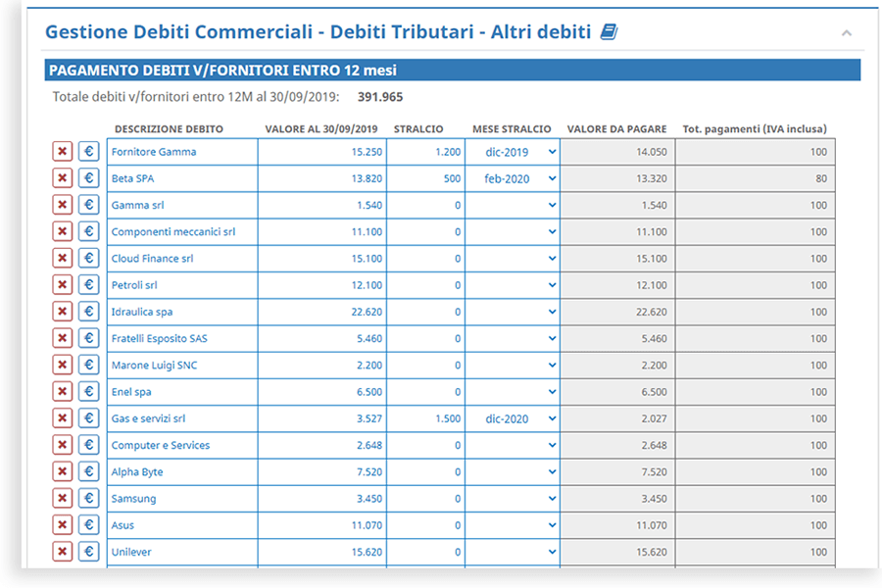Edit stralcio field 500 for Beta SPA
882x588 pixels.
point(426,178)
